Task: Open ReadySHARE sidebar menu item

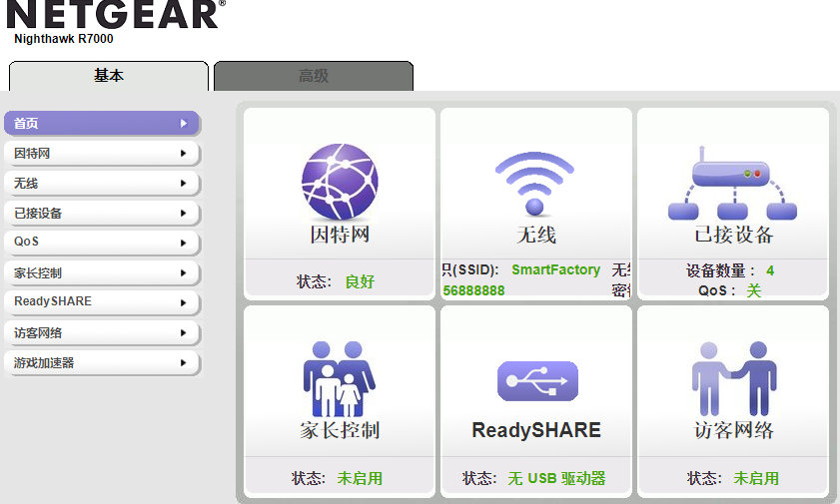Action: coord(102,301)
